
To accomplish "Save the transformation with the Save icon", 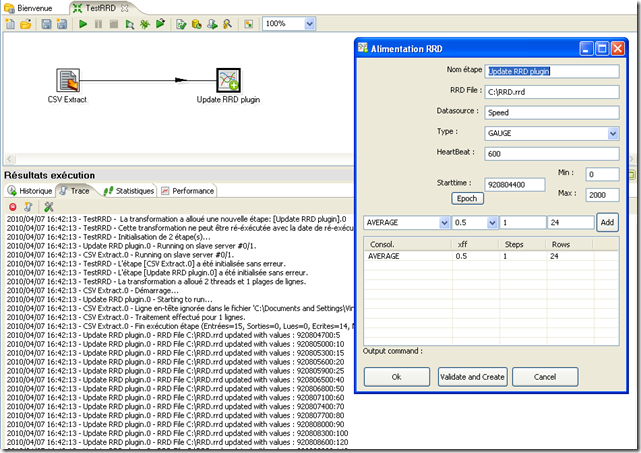I will tap(46, 24).
